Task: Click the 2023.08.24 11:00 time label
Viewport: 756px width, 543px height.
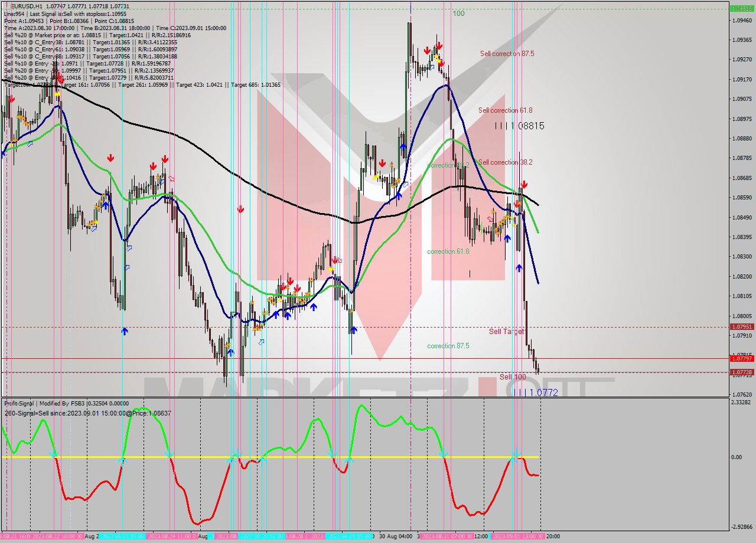Action: pyautogui.click(x=170, y=537)
